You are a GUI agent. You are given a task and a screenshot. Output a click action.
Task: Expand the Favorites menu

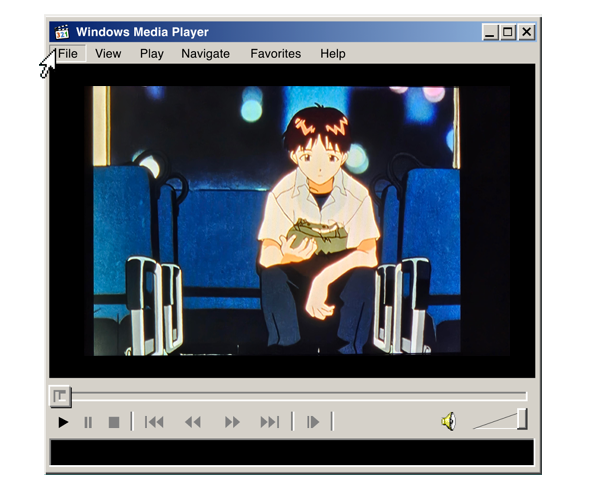(x=275, y=53)
